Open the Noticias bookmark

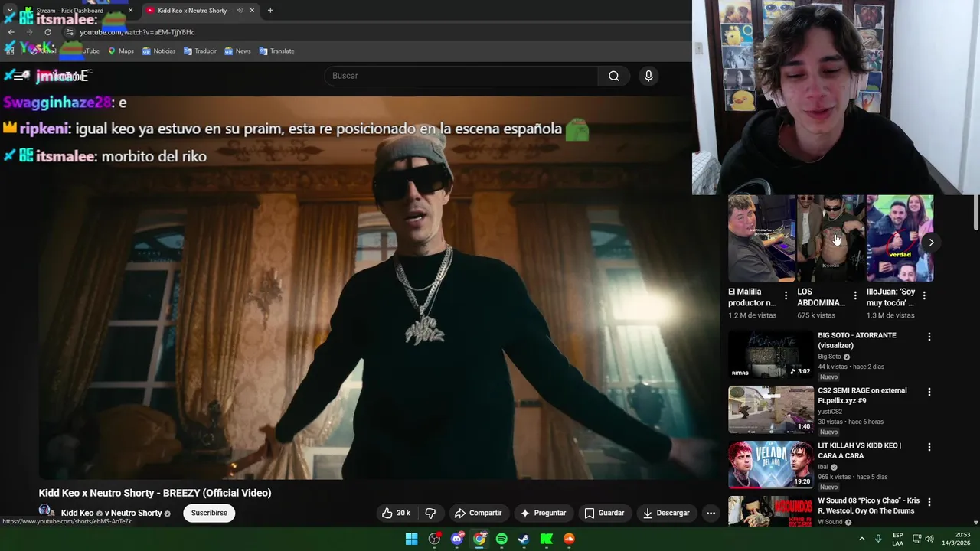(158, 51)
